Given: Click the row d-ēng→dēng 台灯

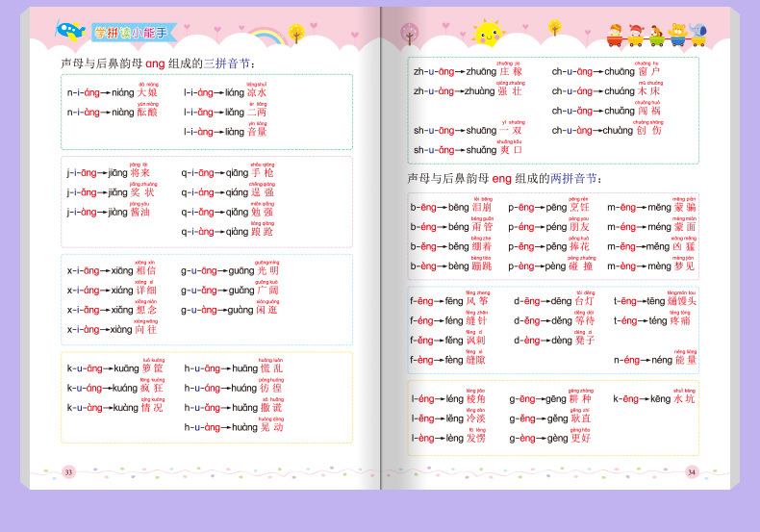Looking at the screenshot, I should click(x=554, y=299).
